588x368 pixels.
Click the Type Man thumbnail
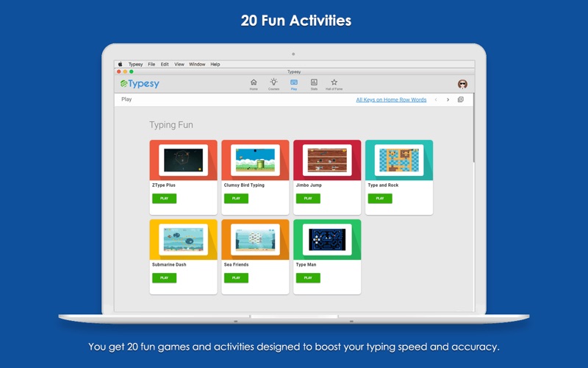[327, 240]
